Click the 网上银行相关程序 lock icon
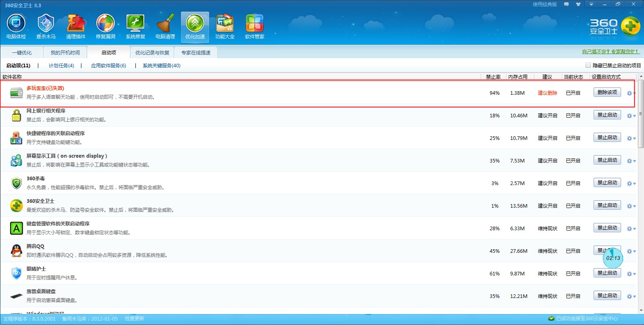This screenshot has height=325, width=644. pos(17,115)
